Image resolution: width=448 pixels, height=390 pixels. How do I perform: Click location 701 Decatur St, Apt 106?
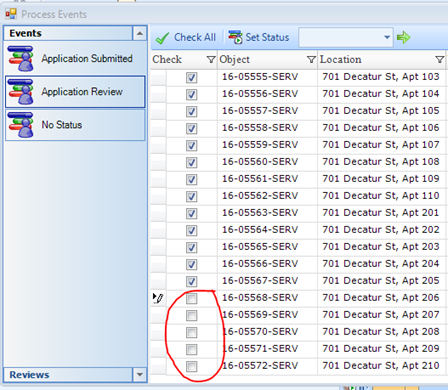pos(381,128)
